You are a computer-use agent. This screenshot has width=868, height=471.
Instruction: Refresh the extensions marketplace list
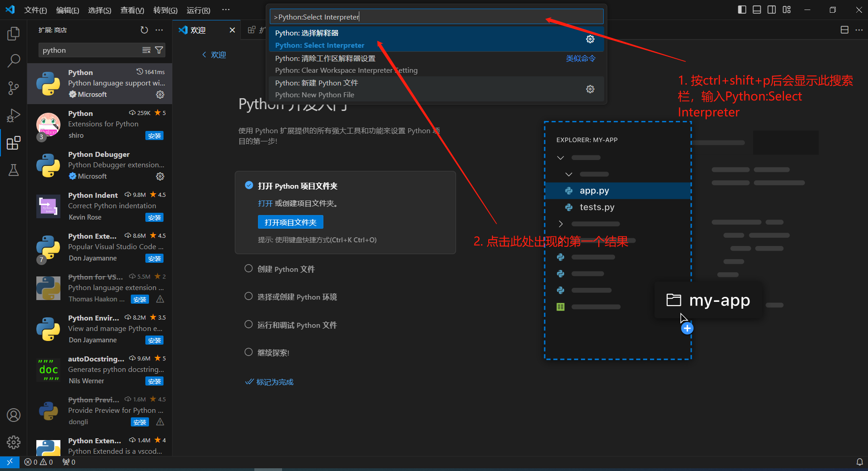click(144, 30)
